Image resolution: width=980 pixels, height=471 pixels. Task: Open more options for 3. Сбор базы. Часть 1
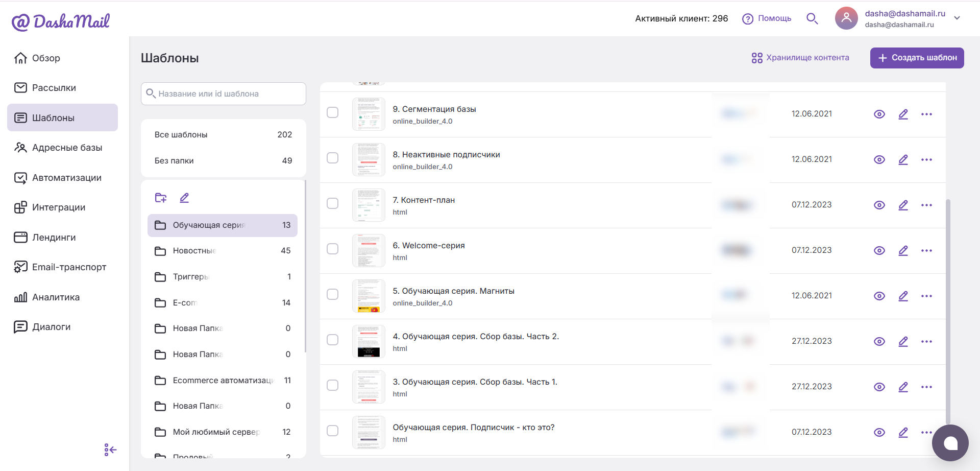pyautogui.click(x=926, y=387)
